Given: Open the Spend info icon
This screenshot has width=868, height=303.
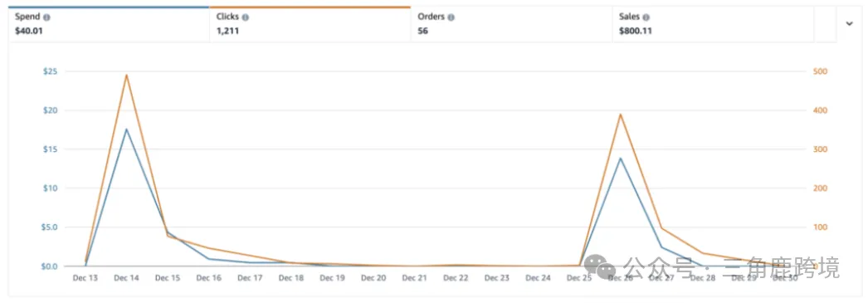Looking at the screenshot, I should tap(46, 17).
